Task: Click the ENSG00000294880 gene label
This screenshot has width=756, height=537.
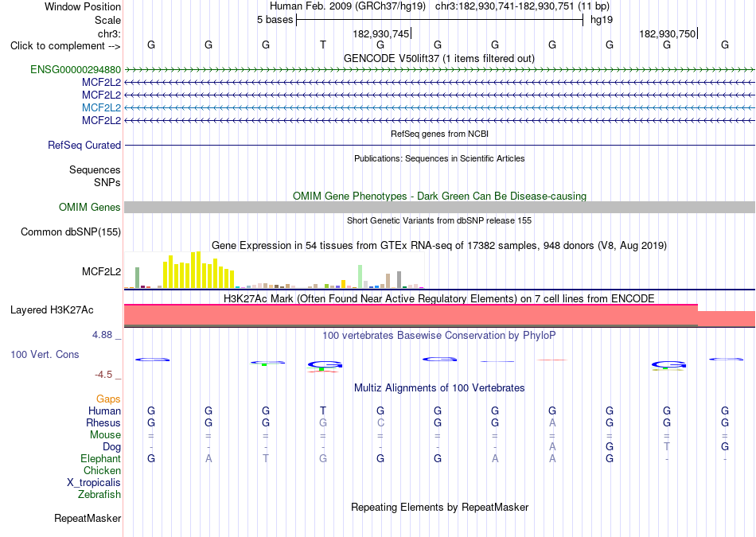Action: point(76,69)
